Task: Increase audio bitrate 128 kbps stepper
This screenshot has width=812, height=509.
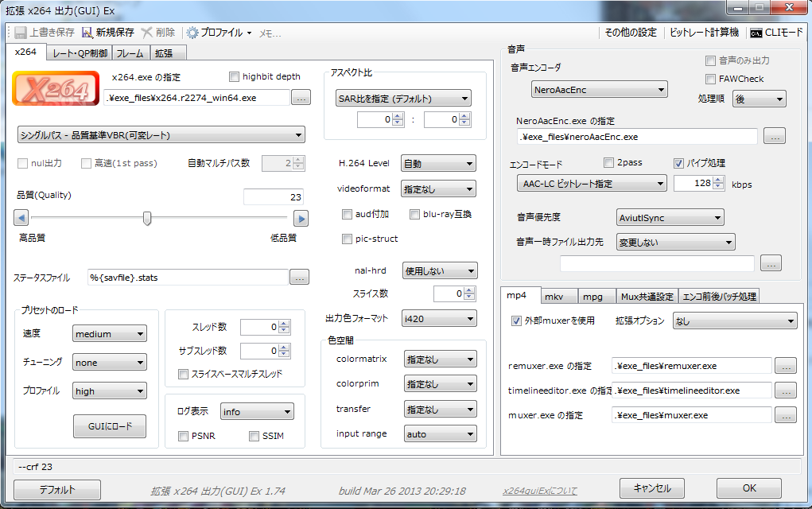Action: coord(718,180)
